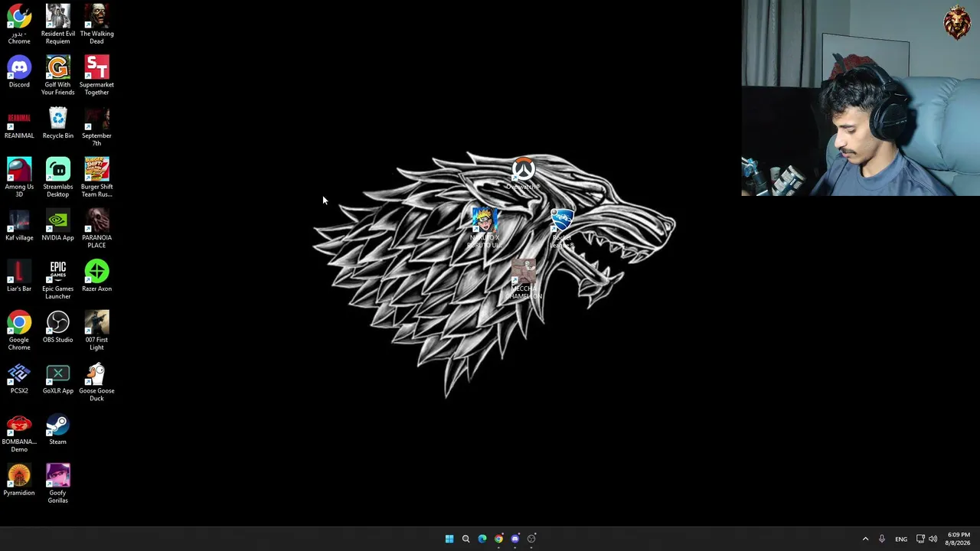980x551 pixels.
Task: Click the NARUTO X BORUTO shortcut
Action: click(x=484, y=228)
